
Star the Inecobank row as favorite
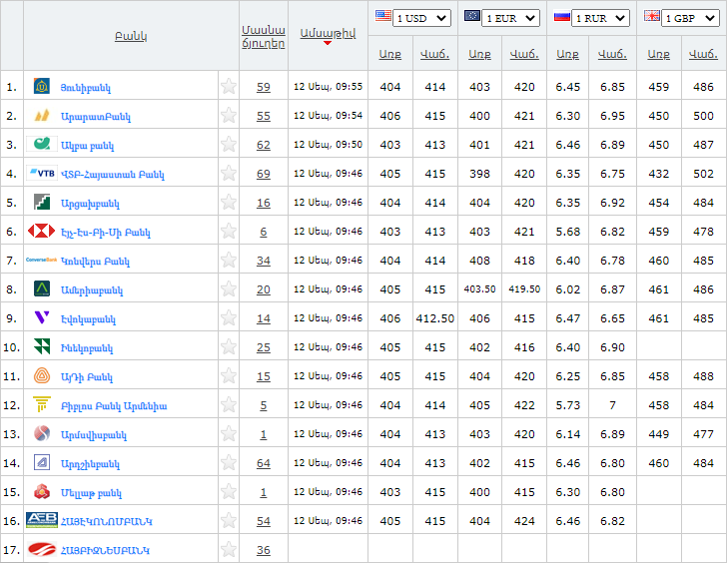[x=229, y=347]
